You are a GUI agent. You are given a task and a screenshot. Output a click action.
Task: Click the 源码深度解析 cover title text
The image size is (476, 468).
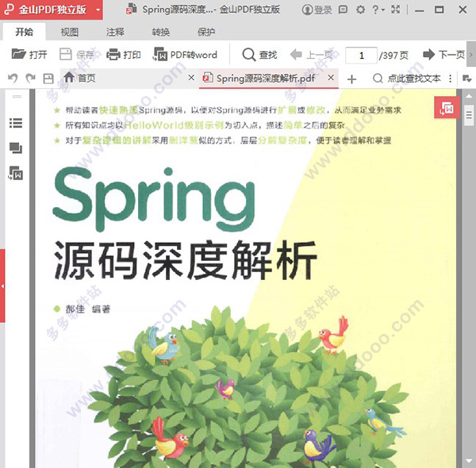186,260
